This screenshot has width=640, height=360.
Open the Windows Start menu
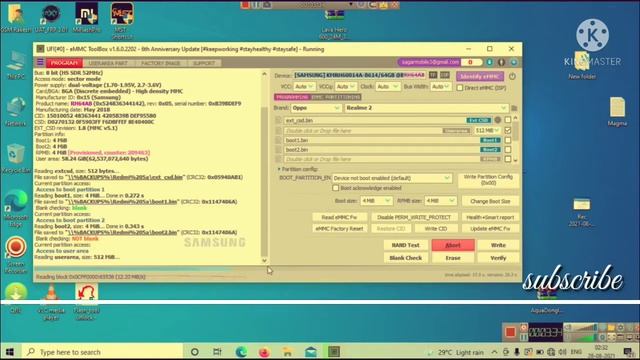click(10, 352)
